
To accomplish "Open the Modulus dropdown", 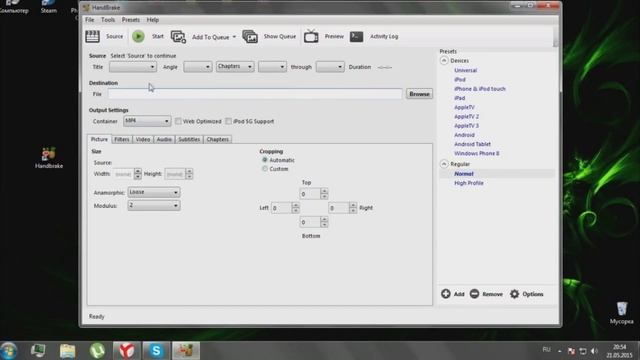I will [154, 205].
